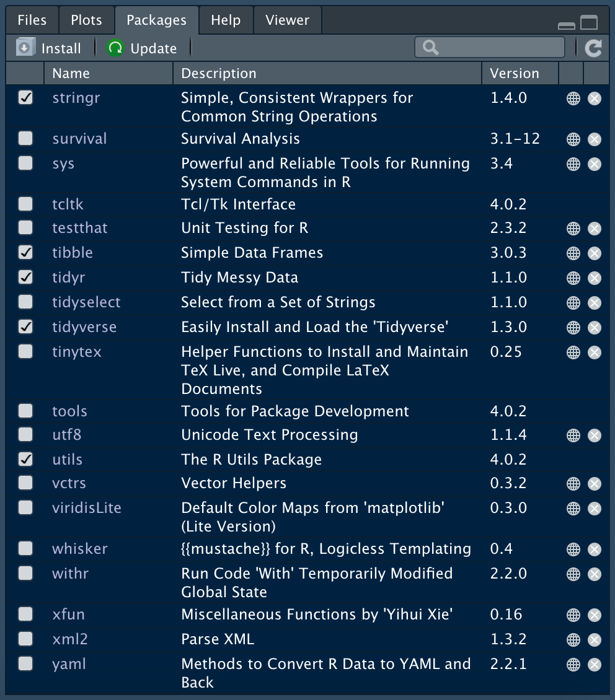Uninstall the survival package via X icon
This screenshot has width=615, height=700.
595,139
